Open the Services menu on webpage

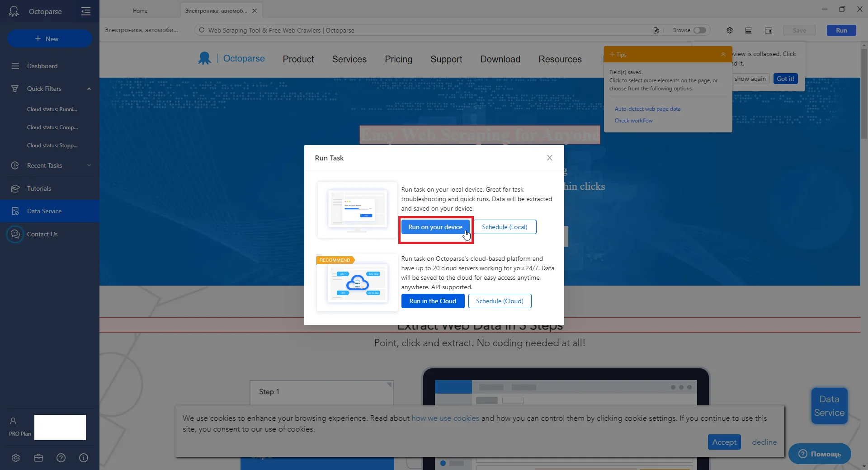click(349, 59)
